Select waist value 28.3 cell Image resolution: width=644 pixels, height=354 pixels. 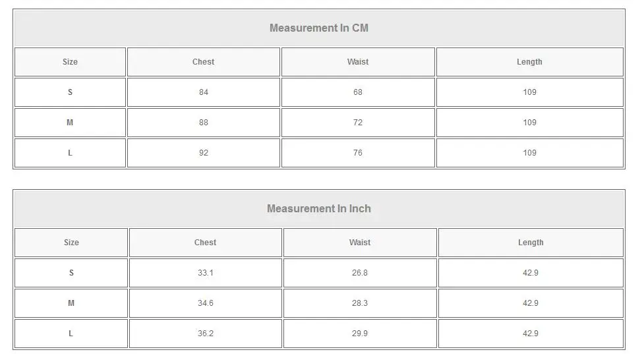(359, 303)
